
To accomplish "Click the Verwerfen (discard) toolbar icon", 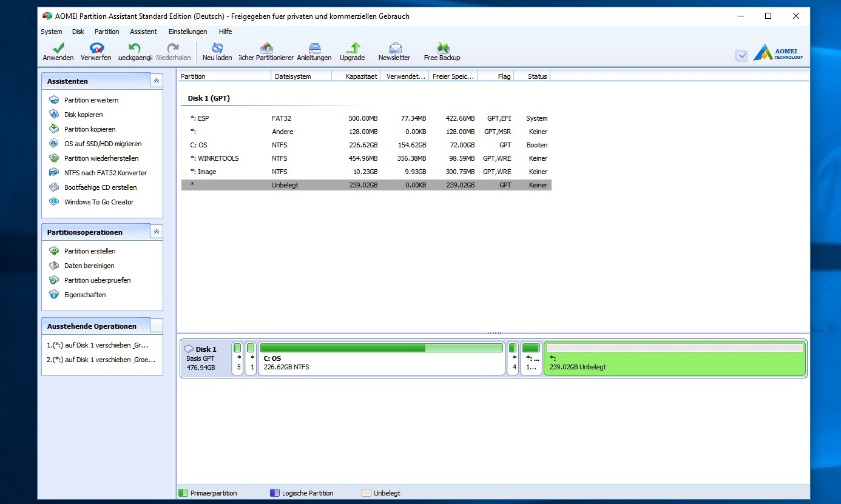I will 96,52.
